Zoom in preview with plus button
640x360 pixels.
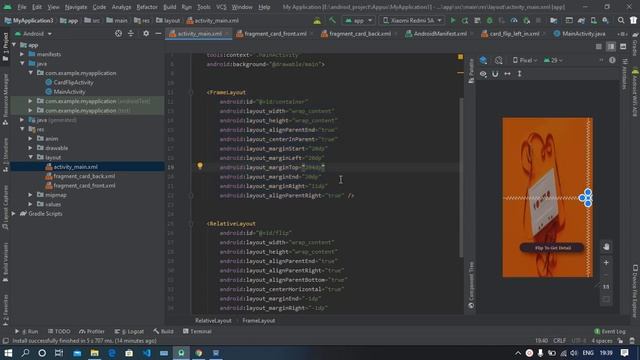click(x=606, y=263)
